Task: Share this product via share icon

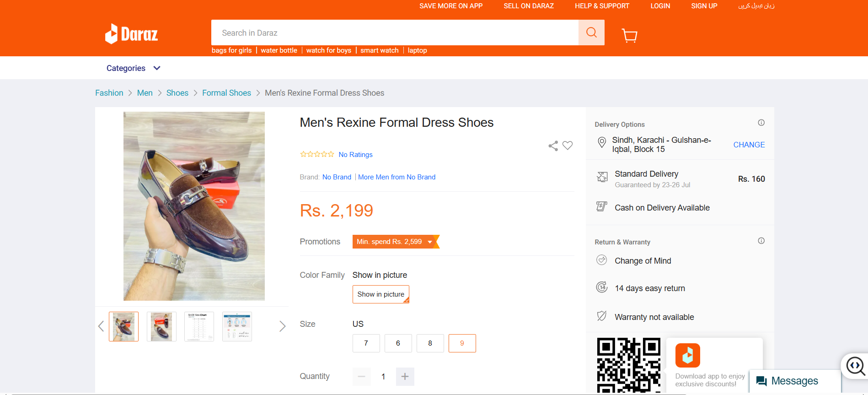Action: [x=553, y=146]
